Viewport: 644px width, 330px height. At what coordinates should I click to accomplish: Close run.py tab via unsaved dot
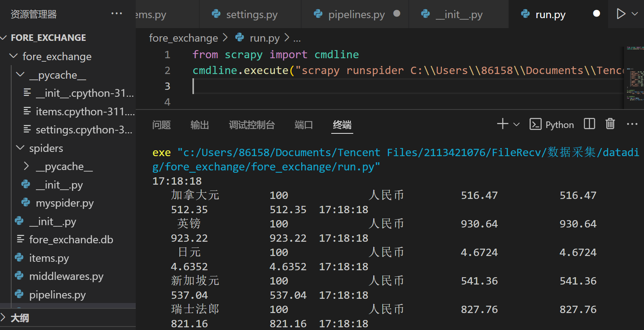pos(596,14)
